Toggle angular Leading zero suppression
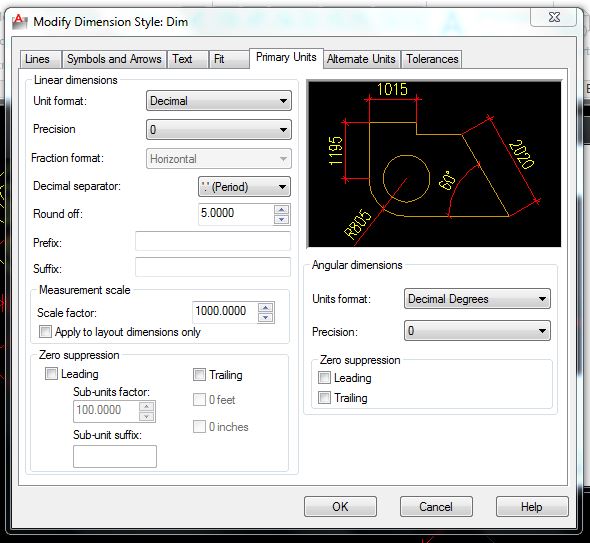This screenshot has height=543, width=590. pyautogui.click(x=324, y=377)
